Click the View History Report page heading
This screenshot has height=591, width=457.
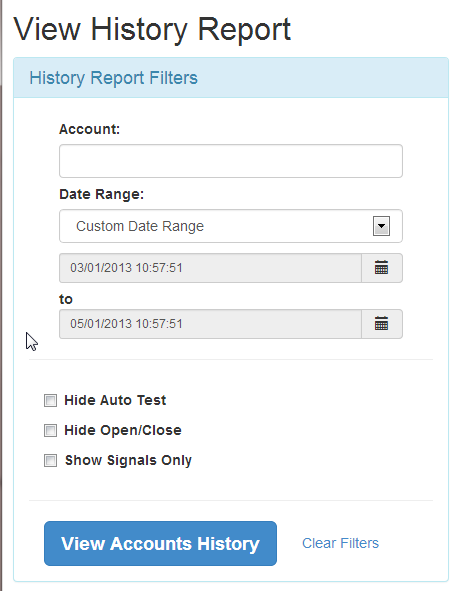[152, 29]
